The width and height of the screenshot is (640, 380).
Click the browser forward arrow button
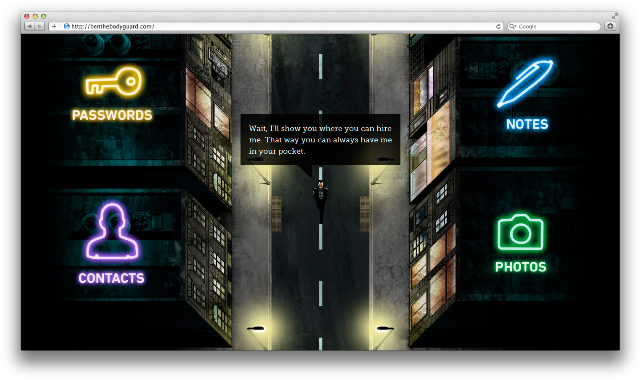pyautogui.click(x=39, y=27)
